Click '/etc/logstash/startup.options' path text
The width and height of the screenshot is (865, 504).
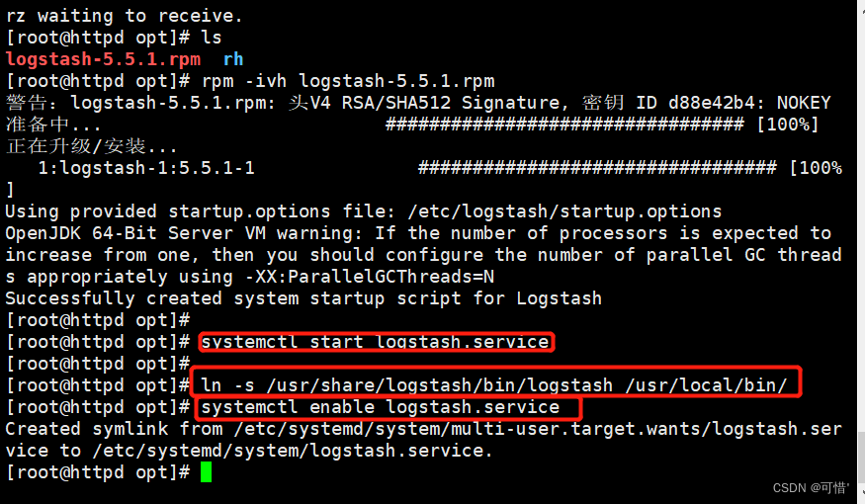564,211
